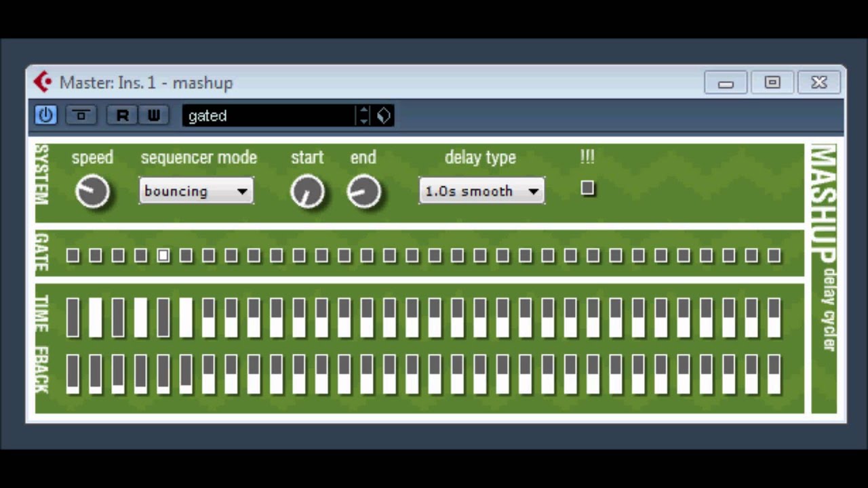Open the preset management diamond icon
868x488 pixels.
point(384,116)
